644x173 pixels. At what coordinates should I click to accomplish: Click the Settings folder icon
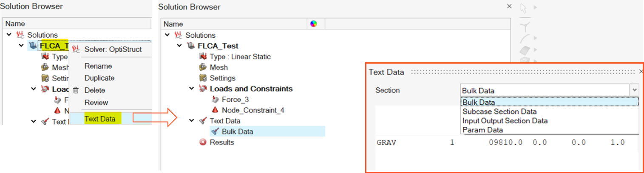203,78
